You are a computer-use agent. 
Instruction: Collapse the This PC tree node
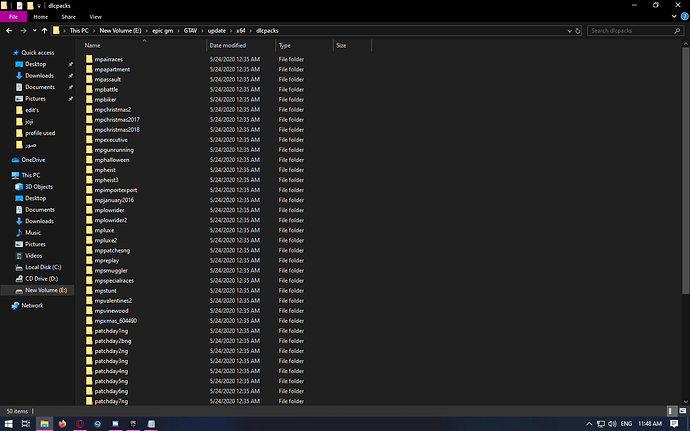(6, 175)
